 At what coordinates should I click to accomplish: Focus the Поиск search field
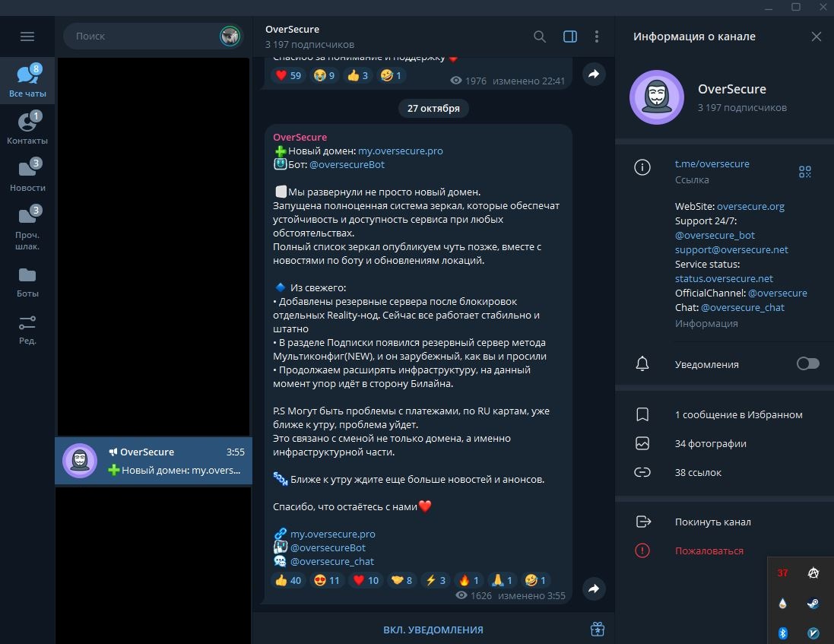point(141,36)
